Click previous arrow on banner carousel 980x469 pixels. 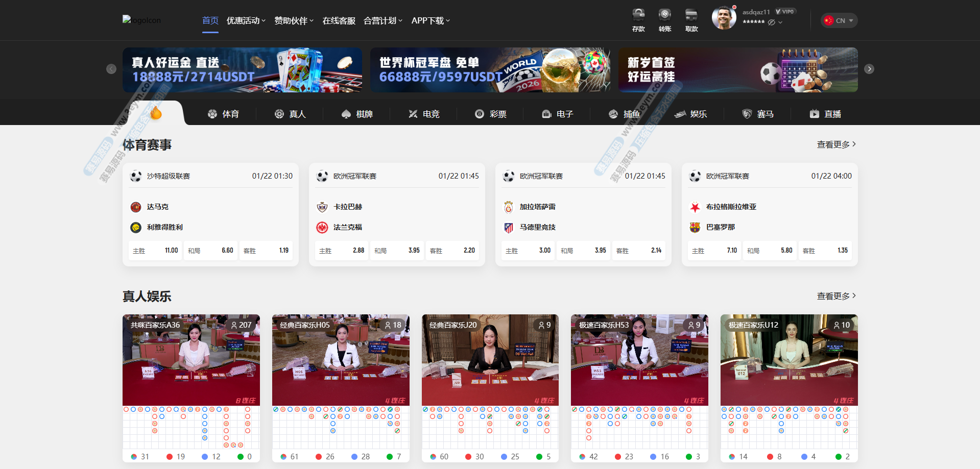[111, 69]
